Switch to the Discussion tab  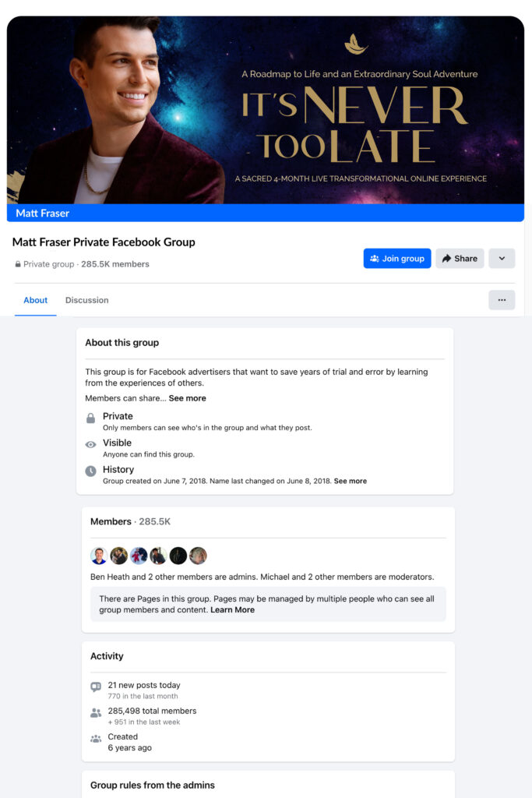tap(87, 300)
